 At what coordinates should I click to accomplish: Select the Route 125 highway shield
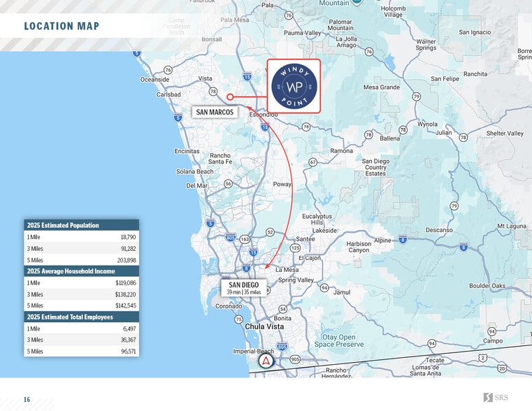pyautogui.click(x=295, y=247)
